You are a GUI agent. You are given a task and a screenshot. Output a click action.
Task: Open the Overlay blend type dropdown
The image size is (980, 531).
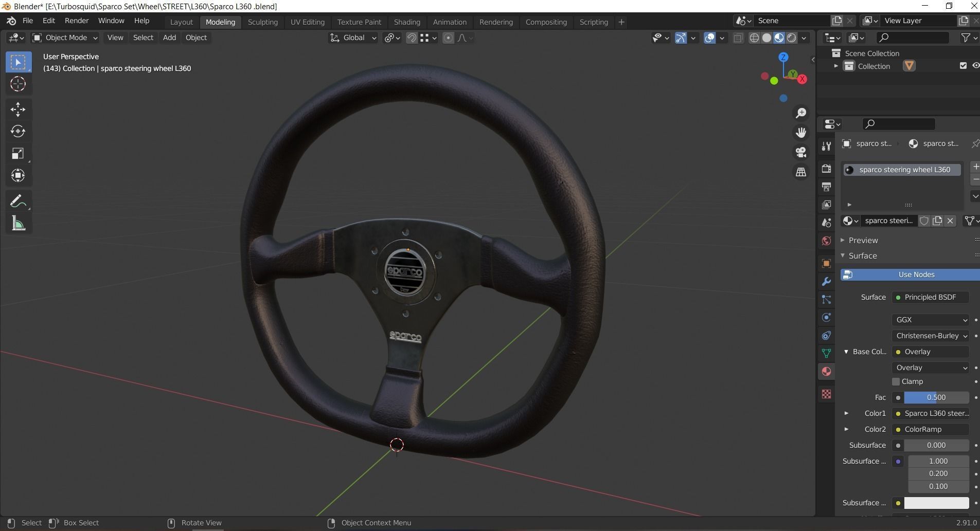click(931, 368)
